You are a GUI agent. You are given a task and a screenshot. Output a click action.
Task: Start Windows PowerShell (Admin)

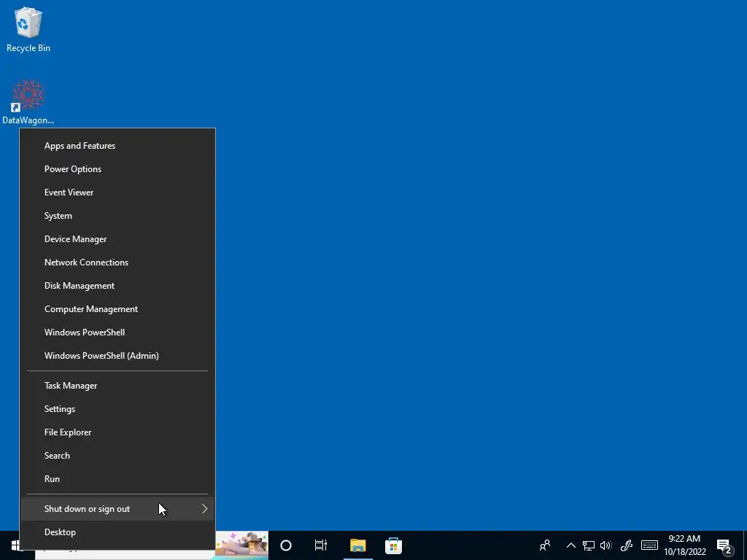pos(117,356)
